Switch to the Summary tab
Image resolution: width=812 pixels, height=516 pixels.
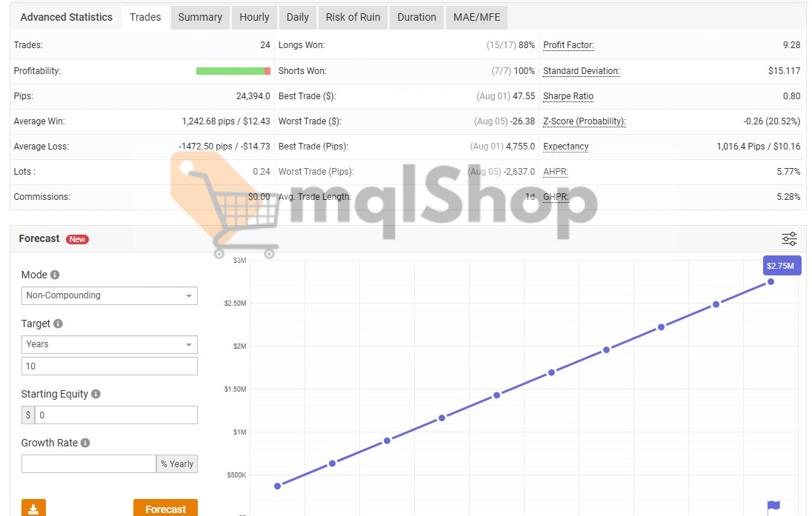tap(200, 17)
